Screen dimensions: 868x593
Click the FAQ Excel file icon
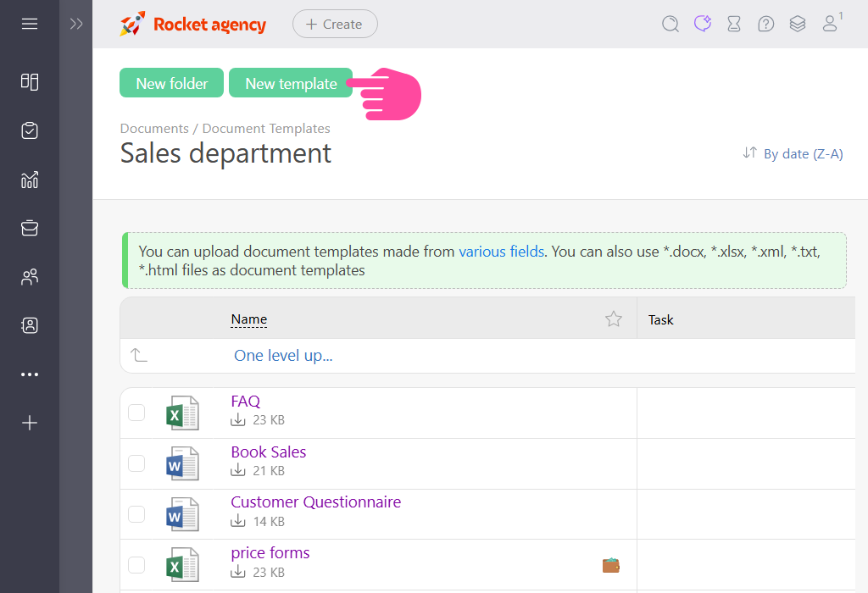pos(182,413)
